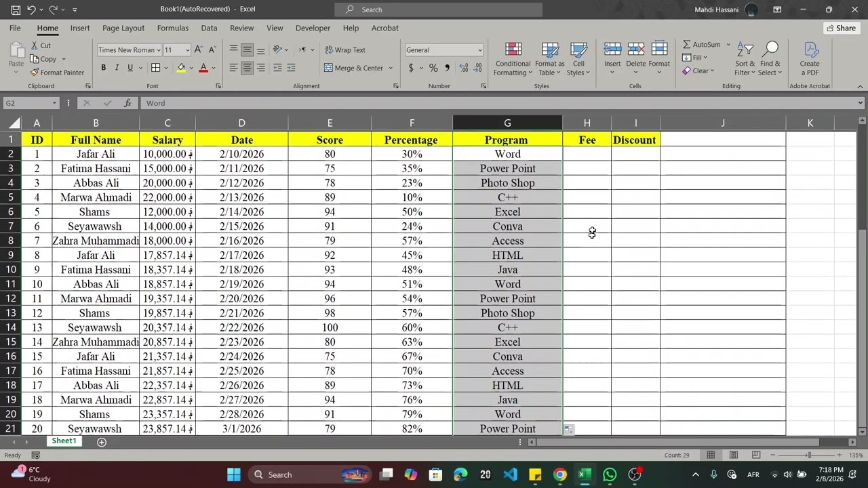The height and width of the screenshot is (488, 868).
Task: Click AutoSum
Action: pos(702,45)
